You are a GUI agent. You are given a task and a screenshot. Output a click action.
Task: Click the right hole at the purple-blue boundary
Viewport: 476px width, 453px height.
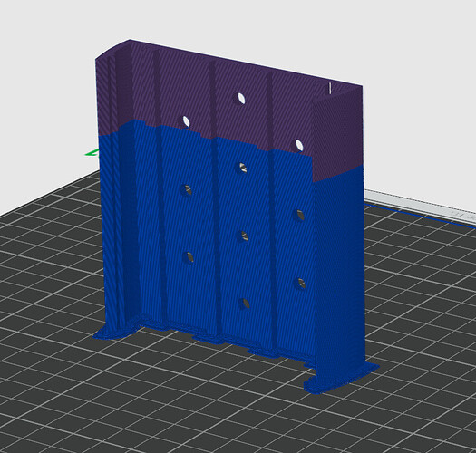click(299, 145)
